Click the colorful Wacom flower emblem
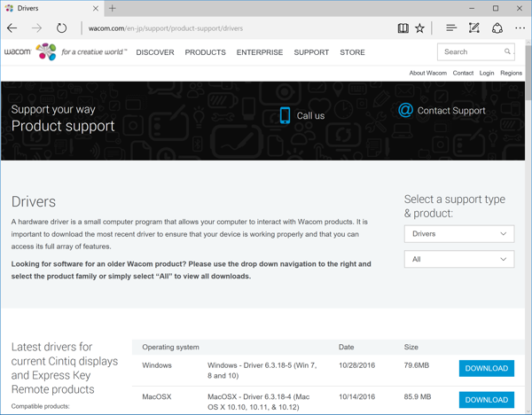The height and width of the screenshot is (415, 532). click(x=46, y=51)
